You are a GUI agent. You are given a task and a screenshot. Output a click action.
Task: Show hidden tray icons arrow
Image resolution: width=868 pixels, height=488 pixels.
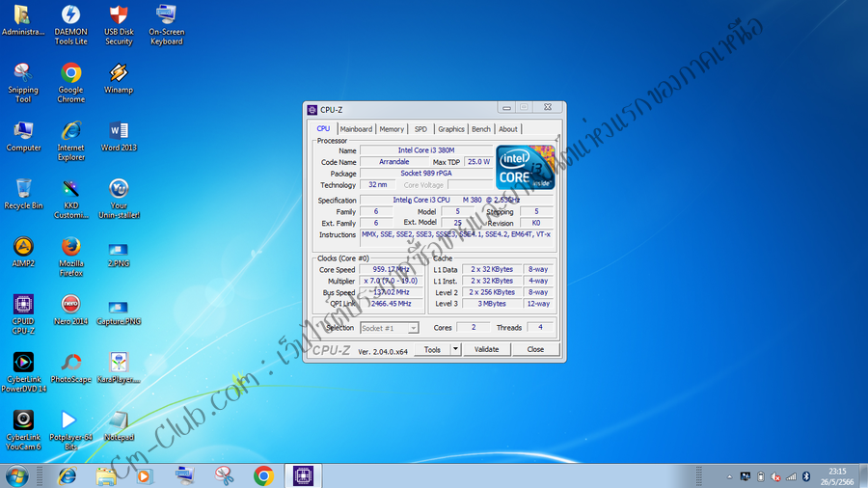[730, 476]
